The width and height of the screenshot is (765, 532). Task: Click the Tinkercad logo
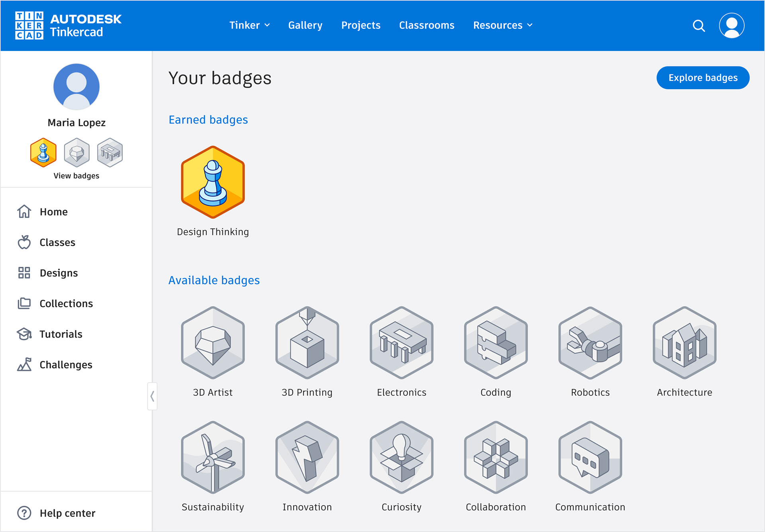[x=68, y=25]
